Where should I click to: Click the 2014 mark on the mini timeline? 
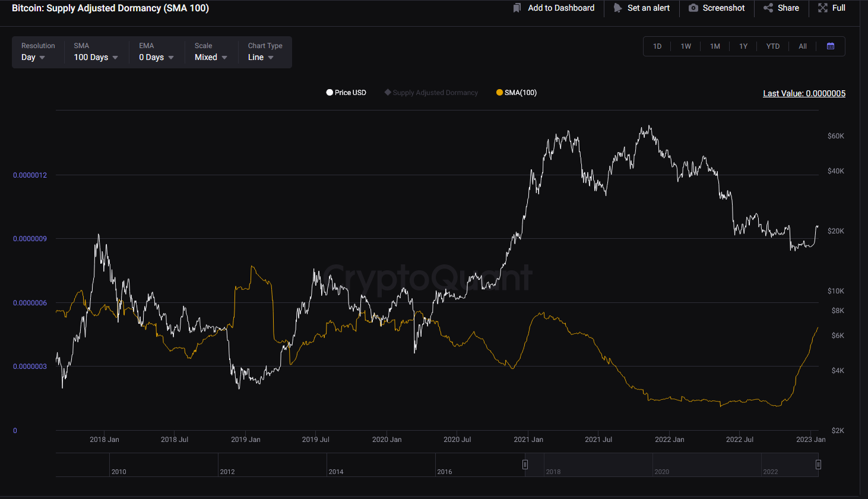click(x=335, y=471)
